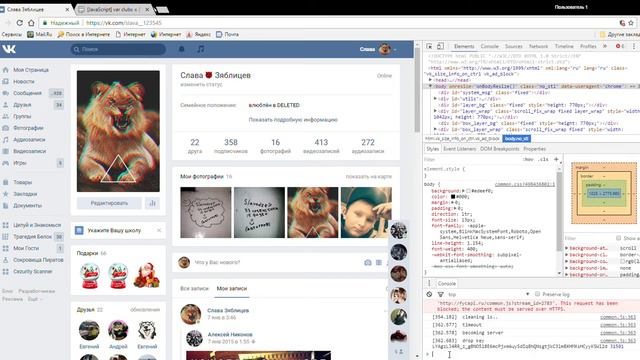Click the browser home icon

coord(31,23)
